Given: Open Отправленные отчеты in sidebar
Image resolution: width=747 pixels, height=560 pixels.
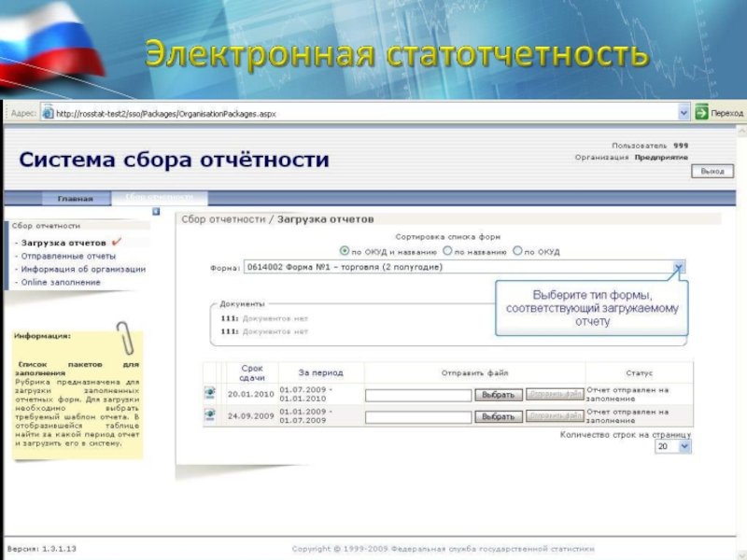Looking at the screenshot, I should click(x=68, y=256).
